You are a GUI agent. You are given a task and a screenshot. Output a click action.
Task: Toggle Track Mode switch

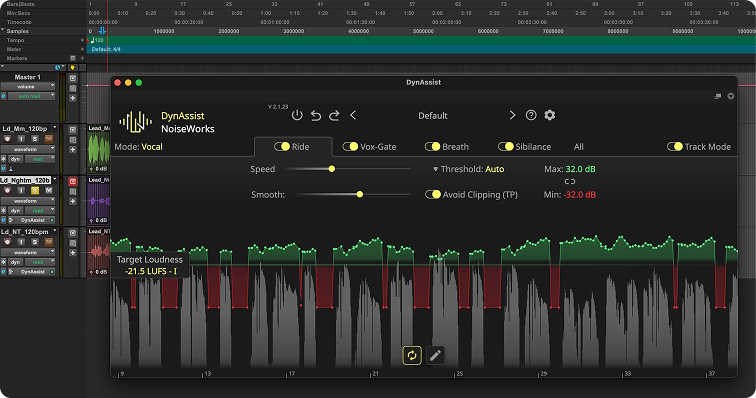(x=675, y=147)
